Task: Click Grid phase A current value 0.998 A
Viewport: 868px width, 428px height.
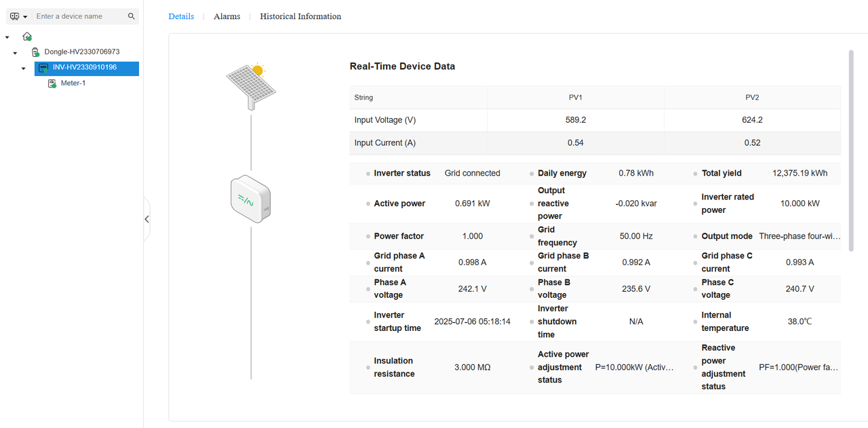Action: tap(472, 262)
